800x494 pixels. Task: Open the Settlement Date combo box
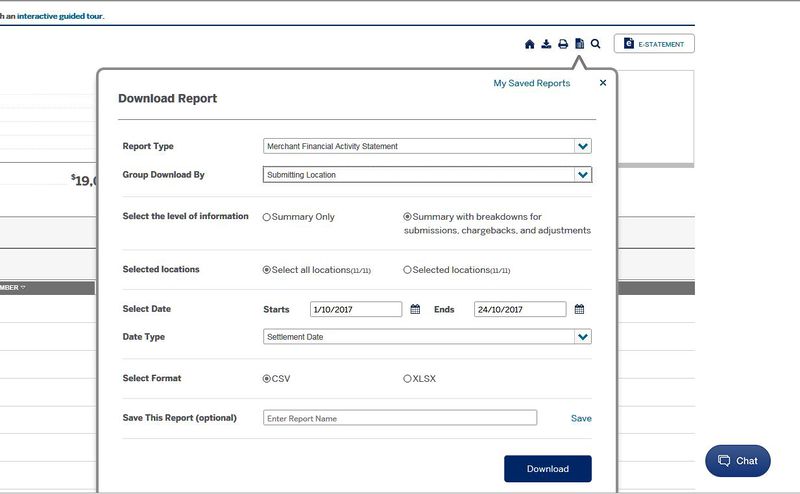(427, 337)
